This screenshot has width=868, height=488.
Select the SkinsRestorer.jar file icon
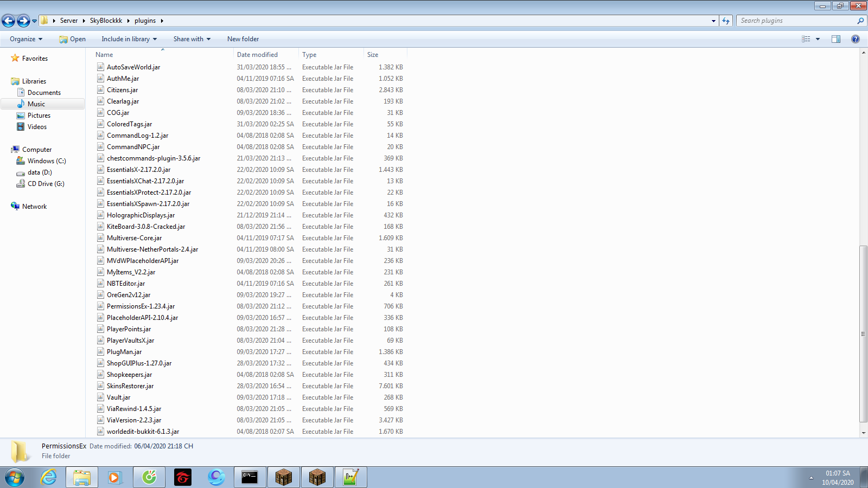coord(100,386)
